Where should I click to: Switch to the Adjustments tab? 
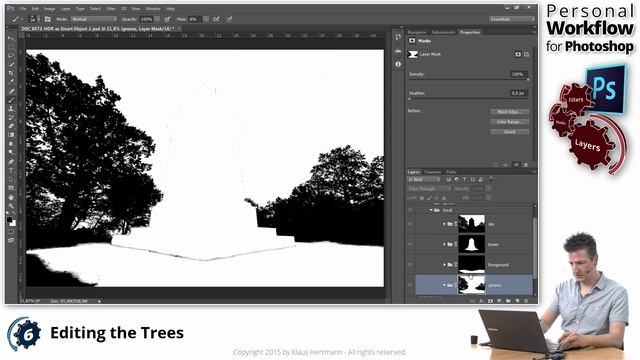tap(443, 32)
